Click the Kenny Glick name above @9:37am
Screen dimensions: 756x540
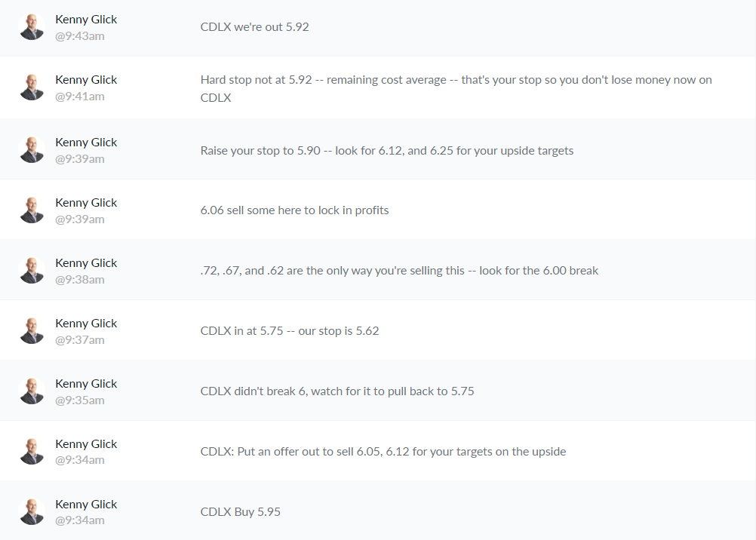[x=86, y=324]
